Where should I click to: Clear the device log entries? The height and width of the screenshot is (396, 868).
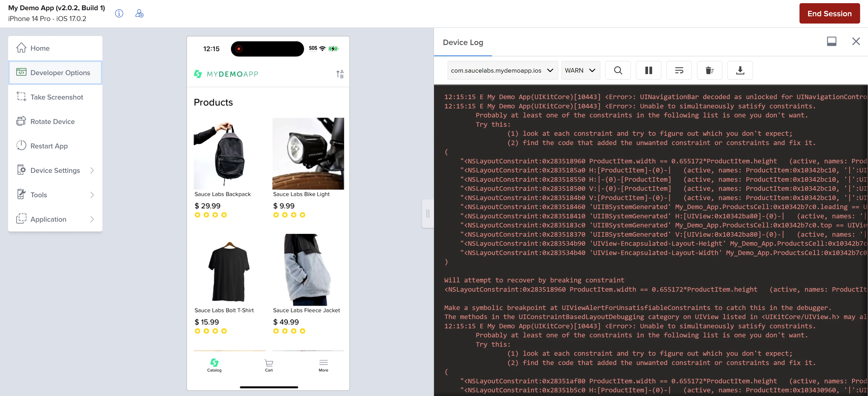[x=709, y=70]
